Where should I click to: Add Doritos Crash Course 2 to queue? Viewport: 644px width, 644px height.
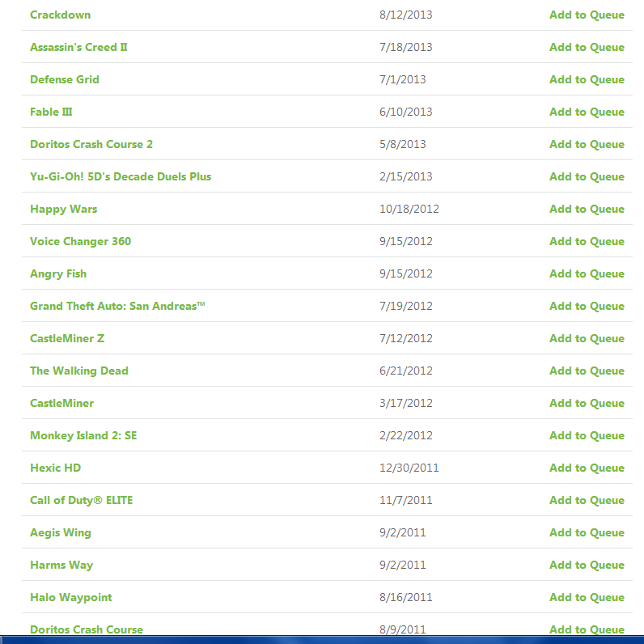point(587,144)
